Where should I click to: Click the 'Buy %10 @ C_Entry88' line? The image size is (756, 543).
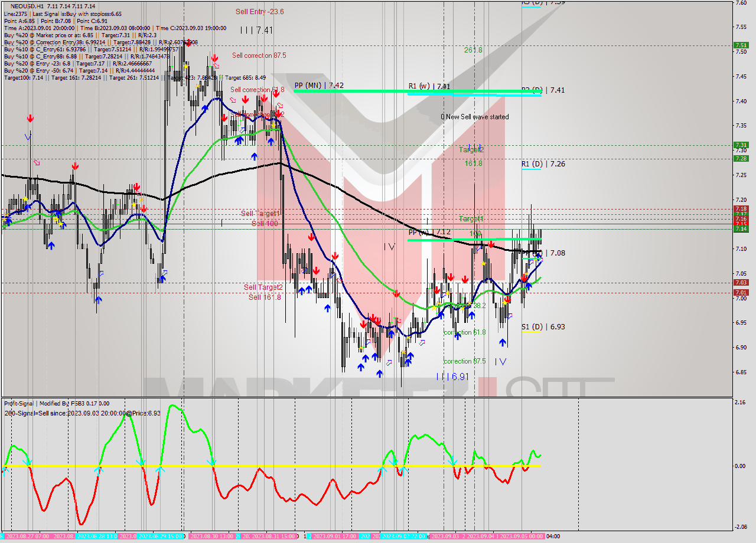tap(86, 57)
